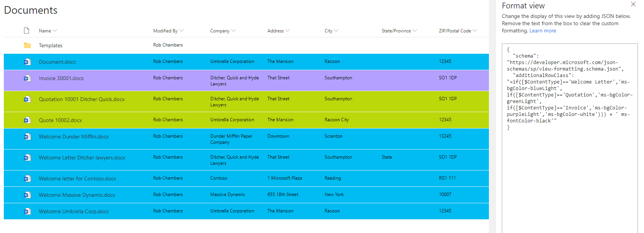Open Welcome Letter Ditcher lawyers.docx
Viewport: 644px width, 233px height.
(82, 157)
